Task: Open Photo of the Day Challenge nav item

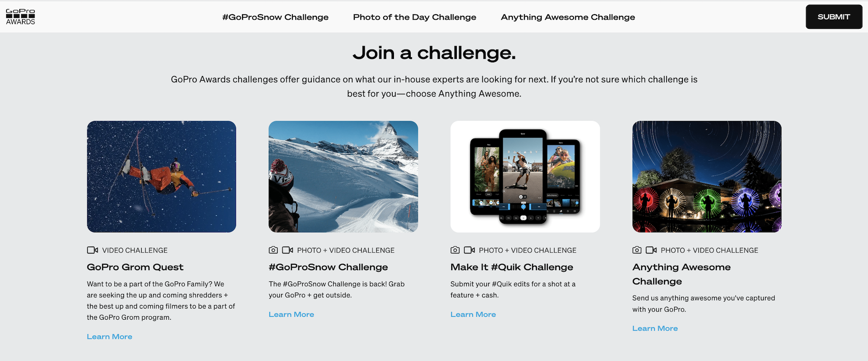Action: click(x=415, y=17)
